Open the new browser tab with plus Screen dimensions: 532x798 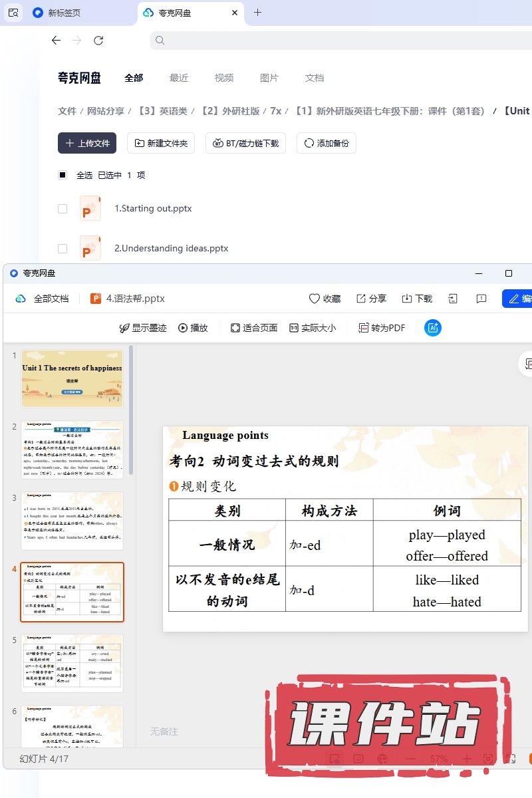(258, 13)
